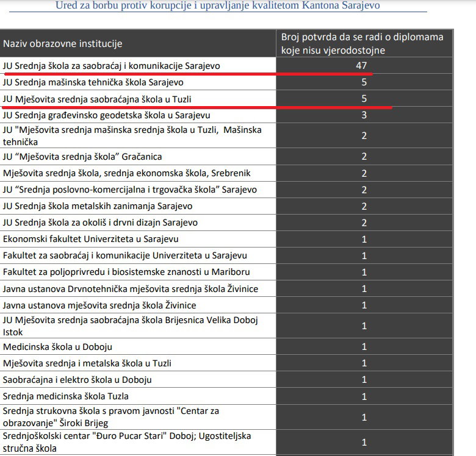
Task: Select the 'Naziv obrazovne institucije' column header
Action: click(x=62, y=44)
